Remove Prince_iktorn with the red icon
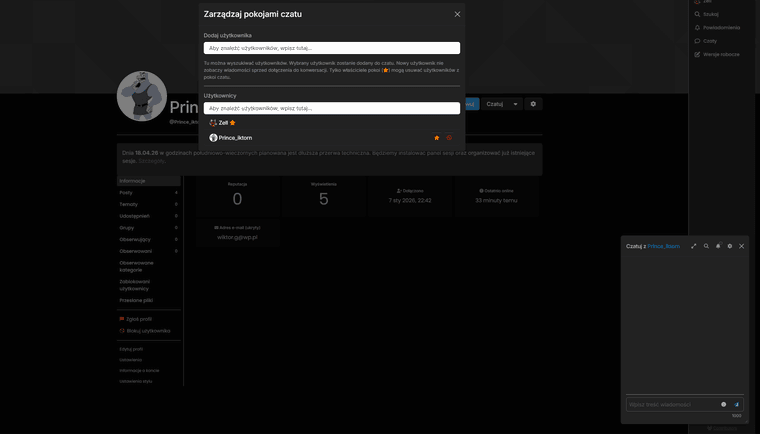The height and width of the screenshot is (434, 760). (449, 138)
